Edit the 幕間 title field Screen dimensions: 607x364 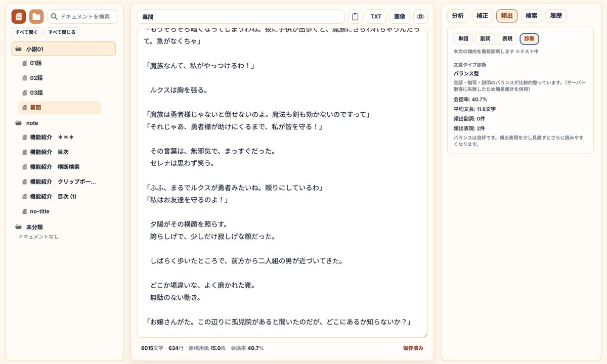(241, 17)
